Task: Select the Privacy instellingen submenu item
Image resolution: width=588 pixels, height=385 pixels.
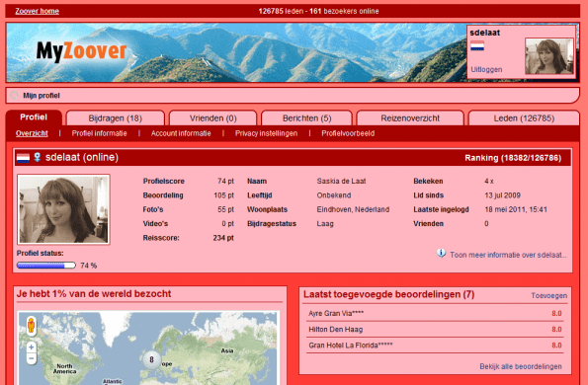Action: tap(266, 133)
